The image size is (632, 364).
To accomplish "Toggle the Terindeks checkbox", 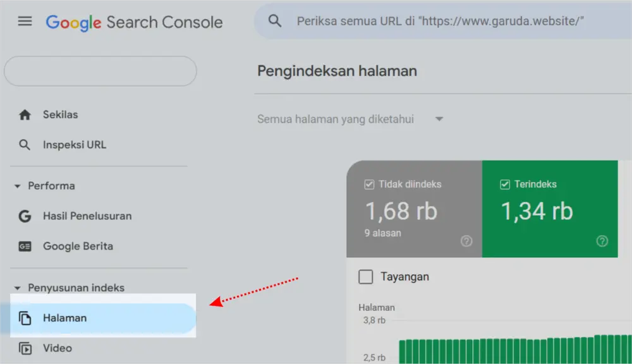I will tap(504, 185).
